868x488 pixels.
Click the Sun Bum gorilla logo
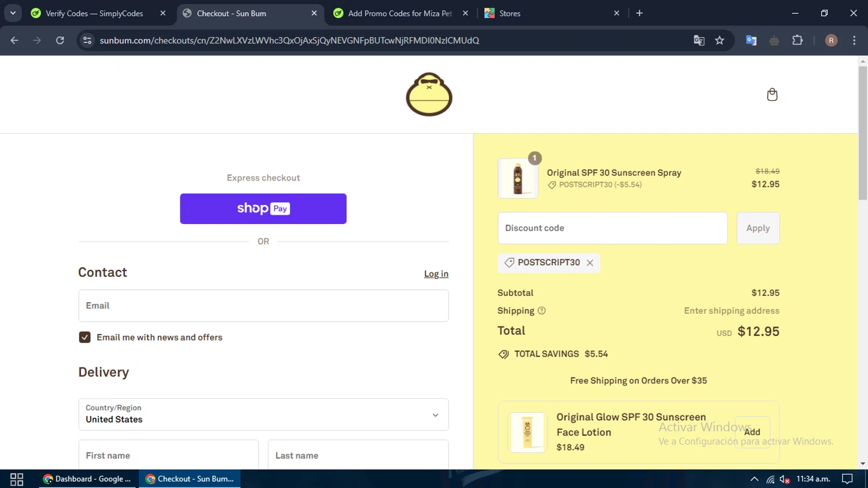pyautogui.click(x=429, y=94)
